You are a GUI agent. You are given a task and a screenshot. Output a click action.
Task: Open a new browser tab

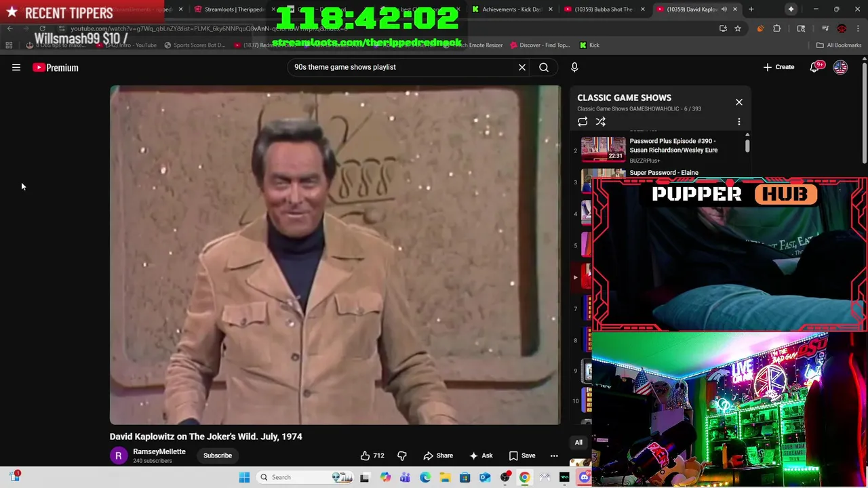pos(751,9)
